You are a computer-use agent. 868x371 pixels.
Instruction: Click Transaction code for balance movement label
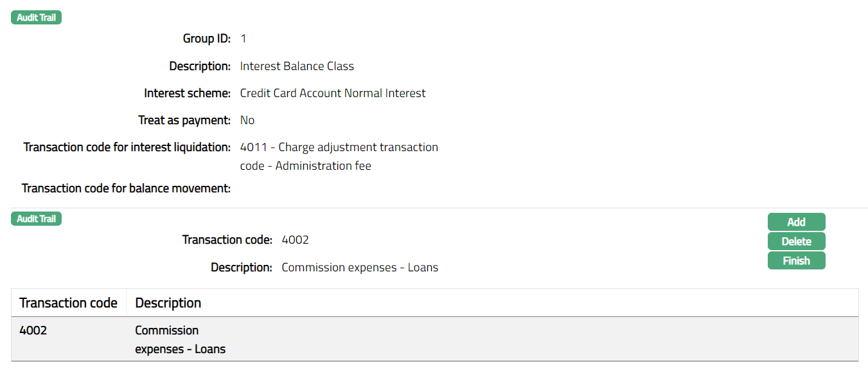126,188
